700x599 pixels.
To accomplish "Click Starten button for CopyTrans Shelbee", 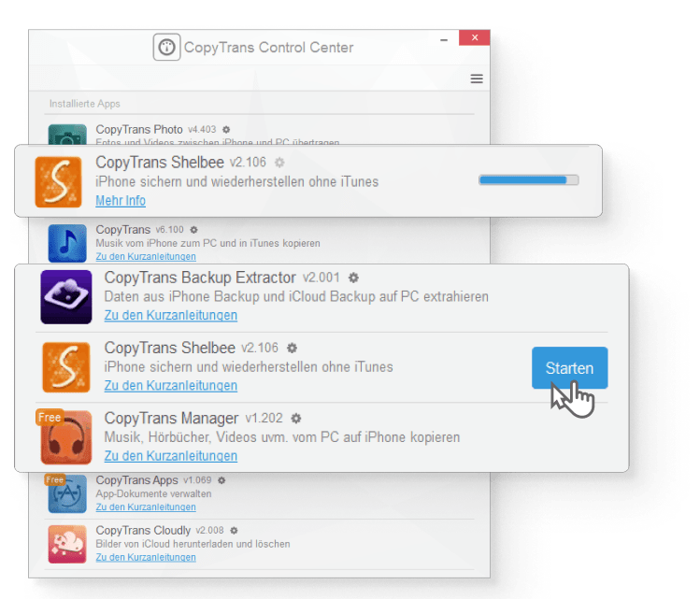I will (x=570, y=368).
